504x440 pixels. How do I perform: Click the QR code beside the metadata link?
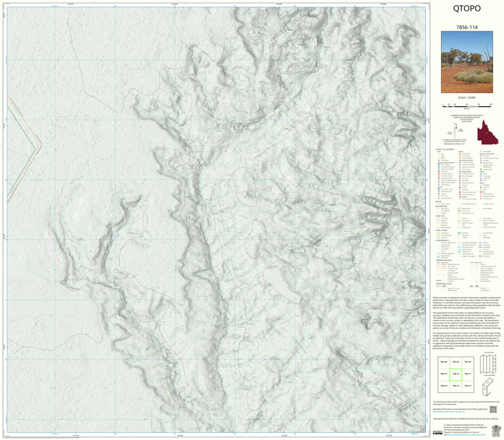493,409
